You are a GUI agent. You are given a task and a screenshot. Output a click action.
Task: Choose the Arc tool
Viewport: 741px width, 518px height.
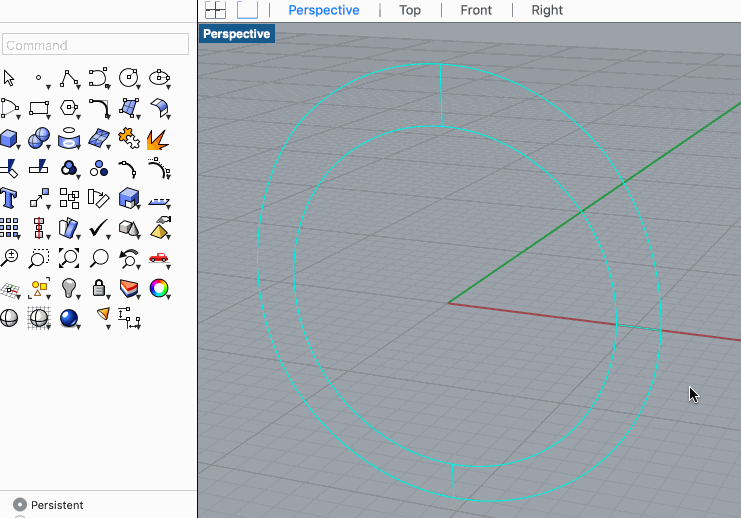[x=9, y=108]
